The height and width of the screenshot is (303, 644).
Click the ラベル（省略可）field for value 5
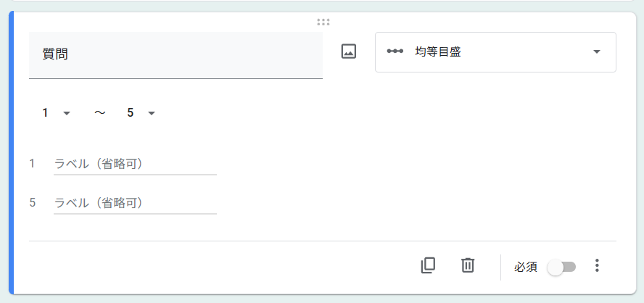click(135, 204)
